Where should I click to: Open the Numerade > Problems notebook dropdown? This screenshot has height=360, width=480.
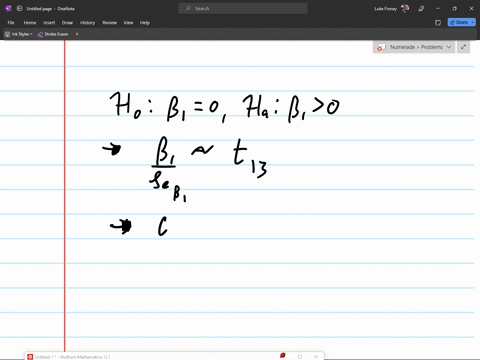pyautogui.click(x=414, y=47)
